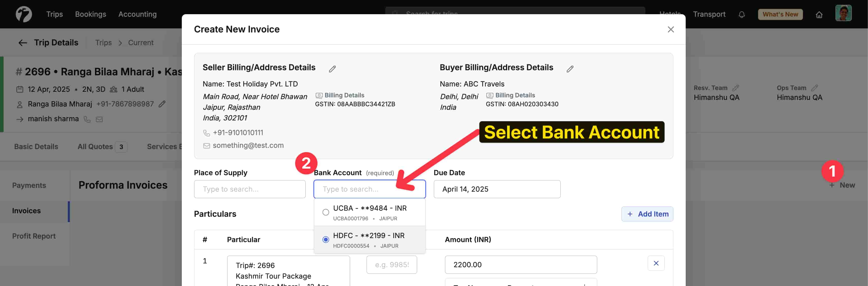Click the email icon beside manish sharma

point(99,119)
